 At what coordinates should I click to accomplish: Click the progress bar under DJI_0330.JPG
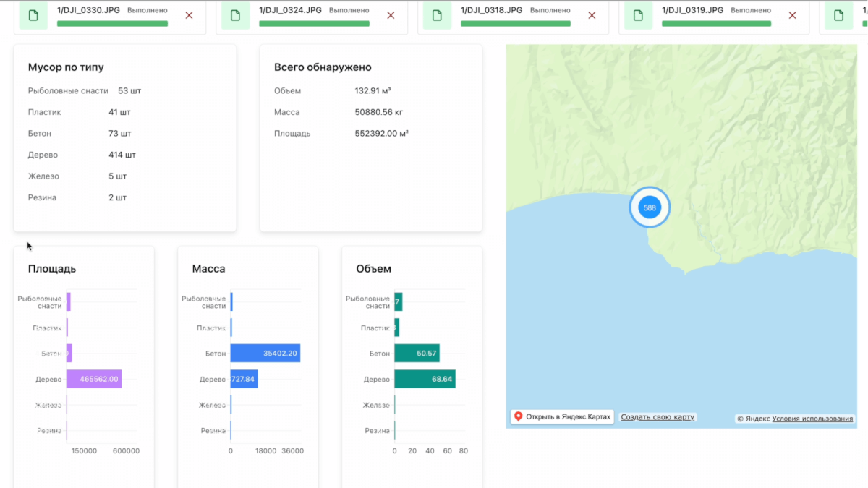pyautogui.click(x=112, y=24)
